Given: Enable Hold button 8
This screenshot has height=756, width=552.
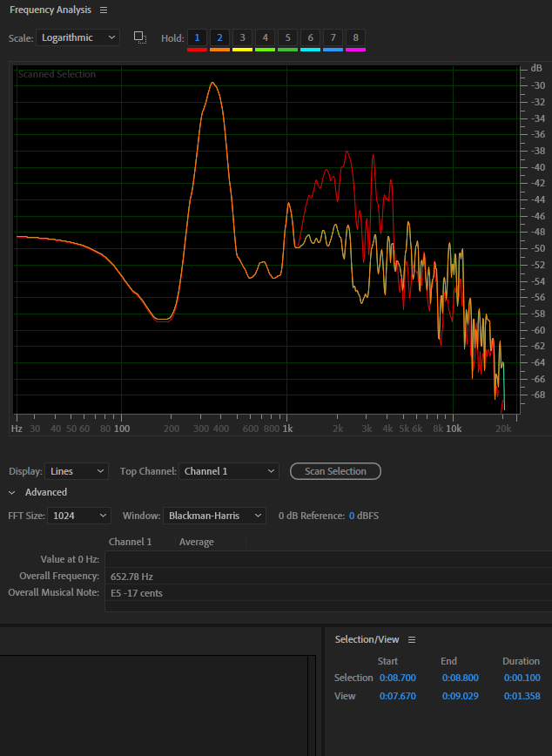Looking at the screenshot, I should (x=355, y=37).
